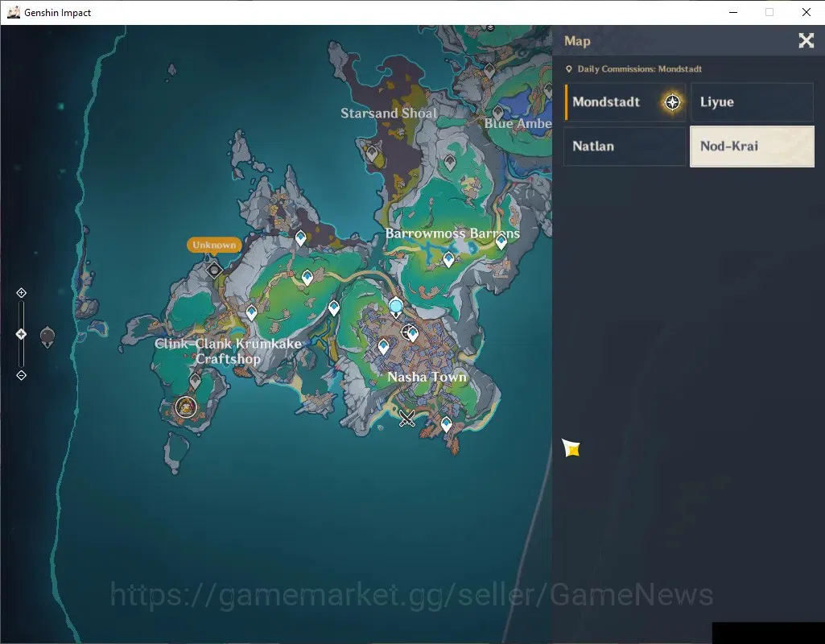Select the Mondstadt region button
825x644 pixels.
[625, 102]
